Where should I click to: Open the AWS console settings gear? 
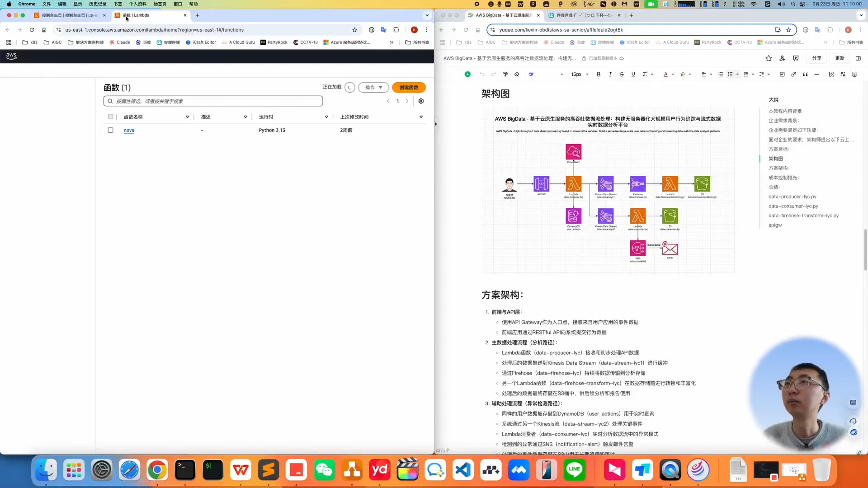coord(421,101)
